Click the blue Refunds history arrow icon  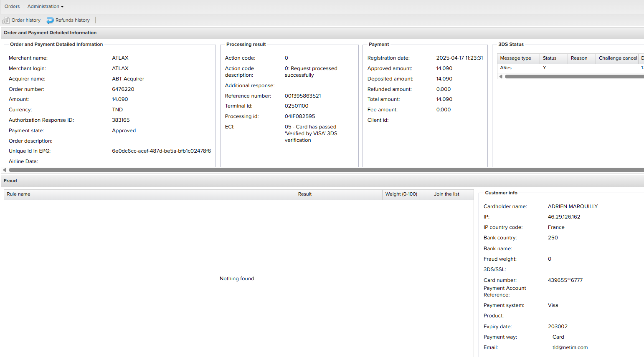click(x=50, y=20)
